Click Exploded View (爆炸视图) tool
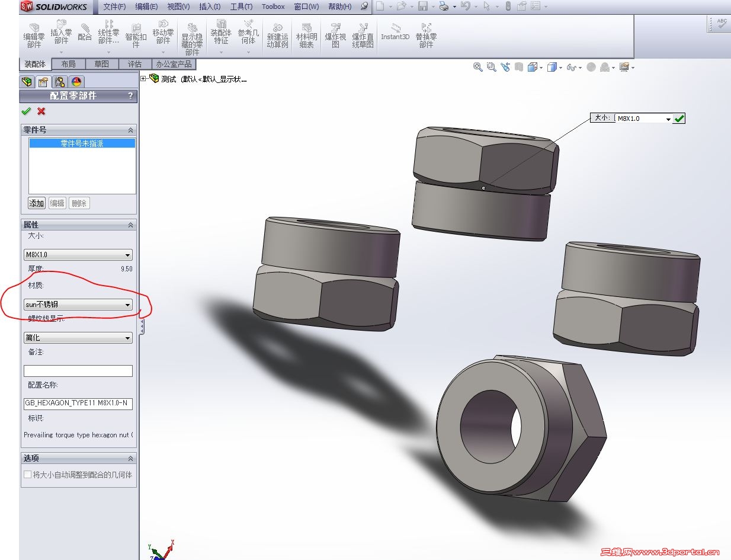731x560 pixels. (335, 36)
